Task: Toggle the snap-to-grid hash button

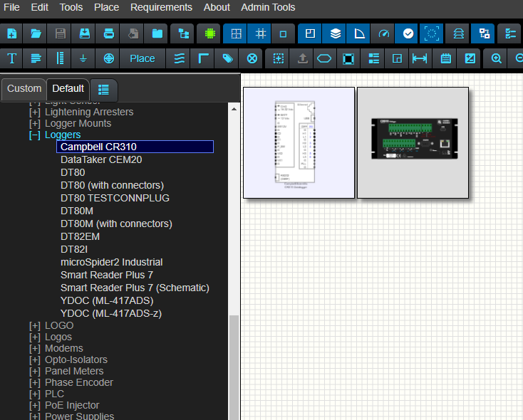Action: (261, 33)
